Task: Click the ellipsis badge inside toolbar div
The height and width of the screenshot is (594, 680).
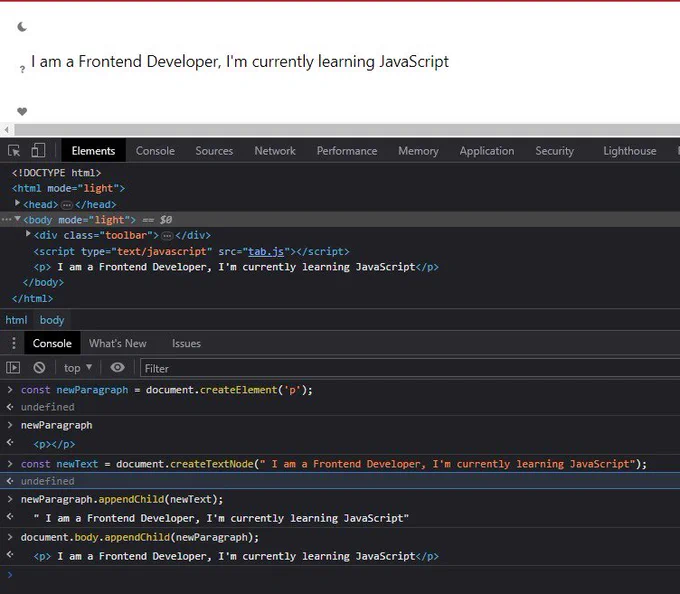Action: tap(167, 236)
